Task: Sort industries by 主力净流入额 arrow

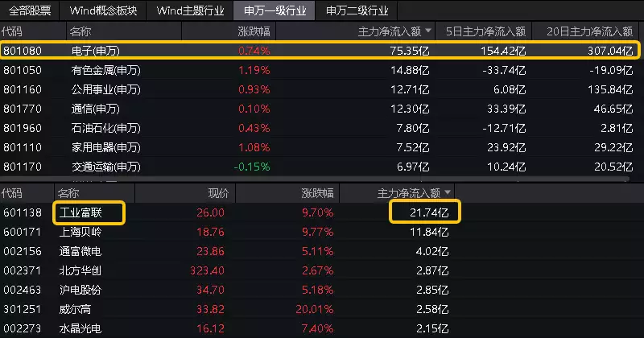Action: click(428, 31)
